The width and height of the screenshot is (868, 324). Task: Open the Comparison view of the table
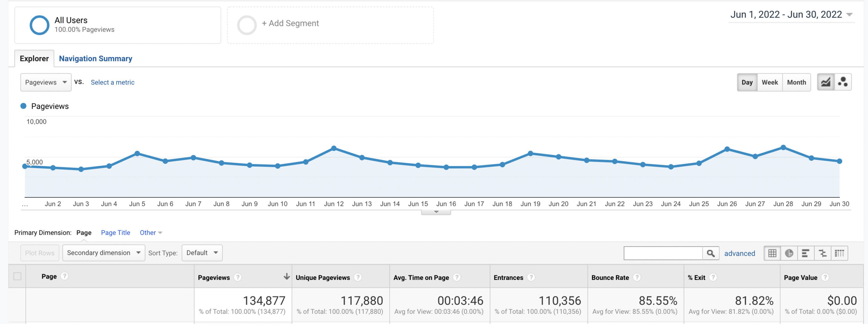tap(823, 253)
